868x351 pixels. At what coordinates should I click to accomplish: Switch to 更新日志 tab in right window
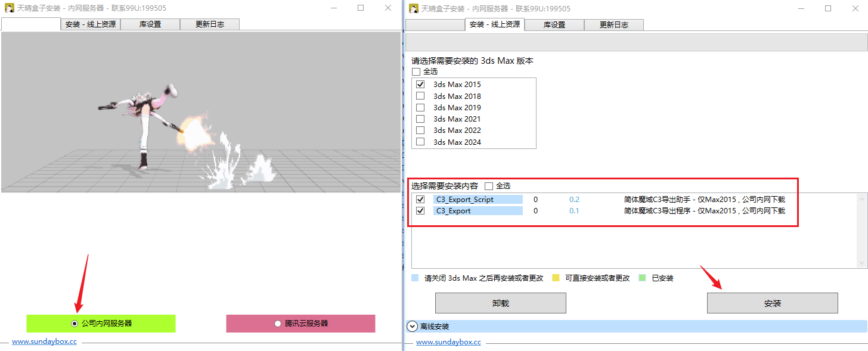pyautogui.click(x=613, y=25)
